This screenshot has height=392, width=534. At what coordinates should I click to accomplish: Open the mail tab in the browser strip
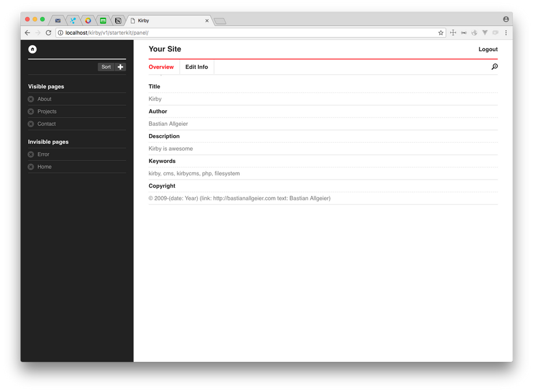57,20
